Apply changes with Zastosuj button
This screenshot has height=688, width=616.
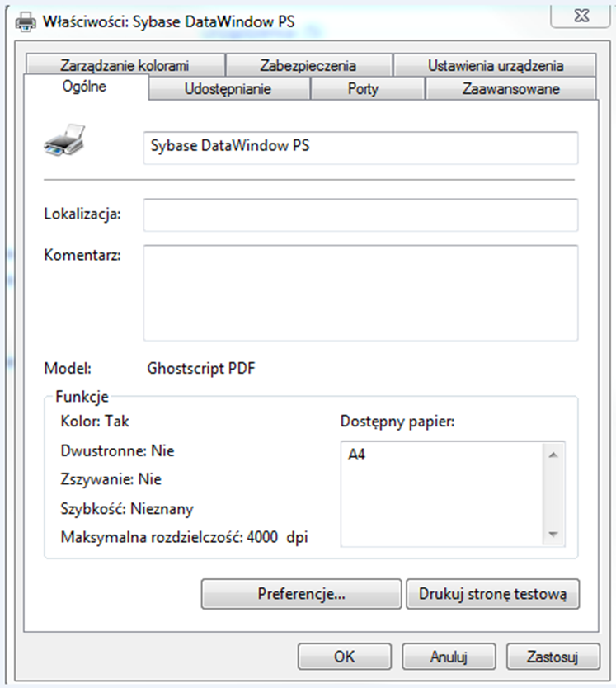(x=553, y=657)
